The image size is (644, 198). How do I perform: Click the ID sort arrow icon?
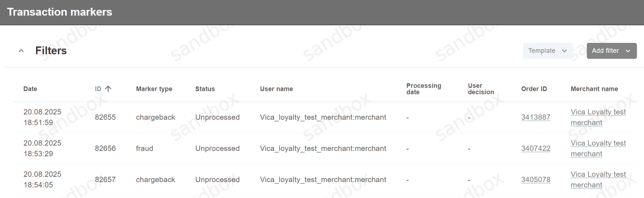click(x=108, y=89)
